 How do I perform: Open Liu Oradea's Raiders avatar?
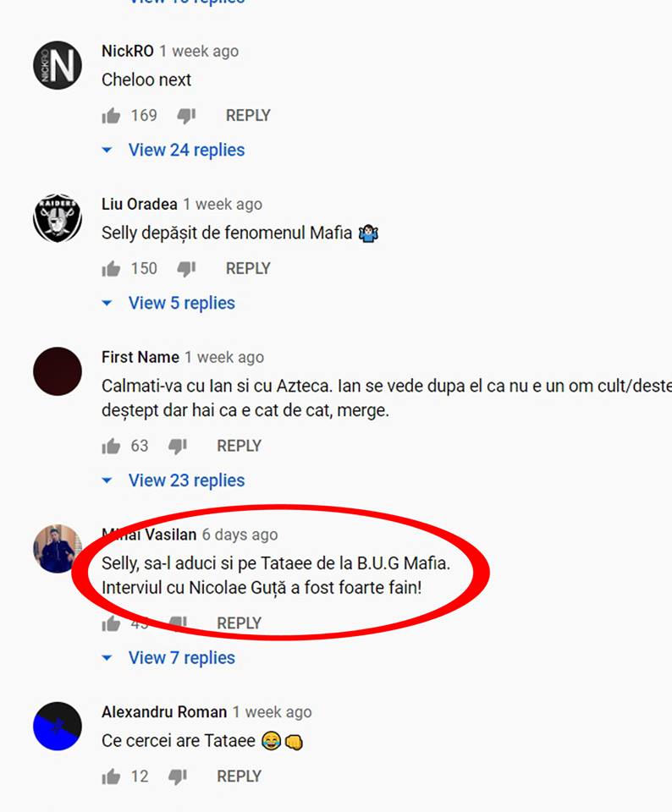click(58, 218)
